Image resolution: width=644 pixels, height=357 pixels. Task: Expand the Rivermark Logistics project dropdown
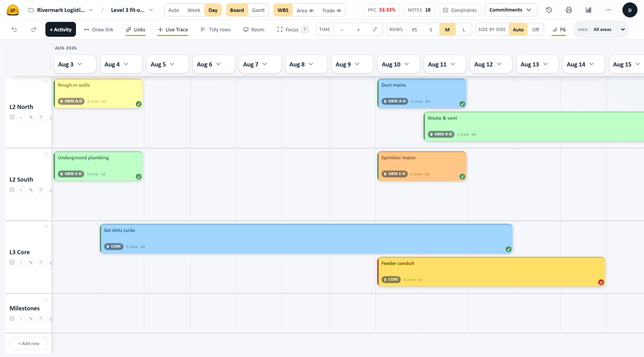point(91,10)
